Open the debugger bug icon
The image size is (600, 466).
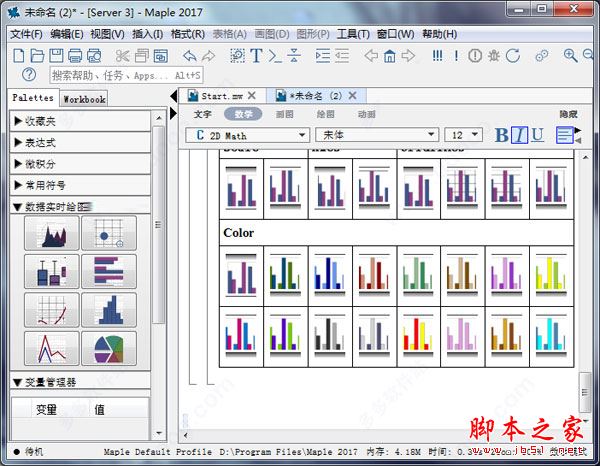click(494, 56)
